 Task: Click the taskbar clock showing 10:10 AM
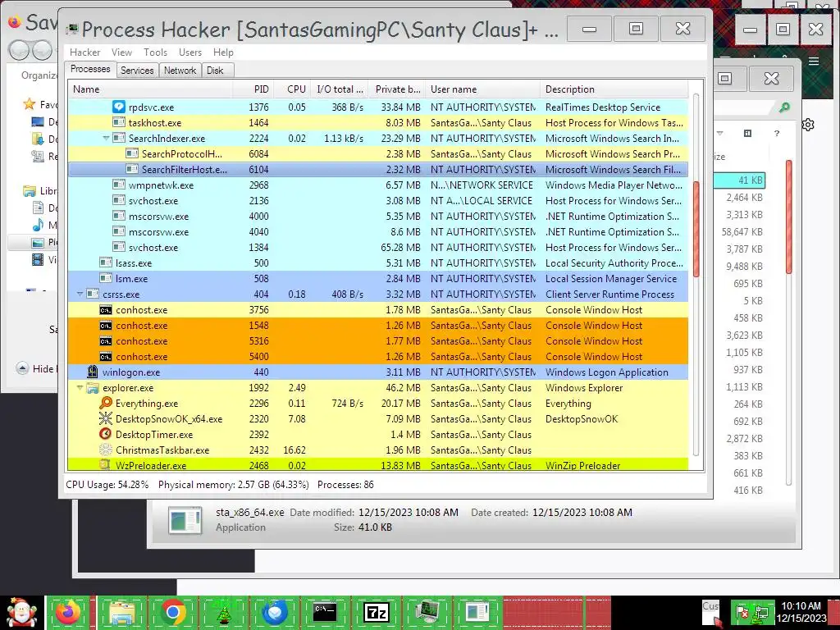click(801, 612)
